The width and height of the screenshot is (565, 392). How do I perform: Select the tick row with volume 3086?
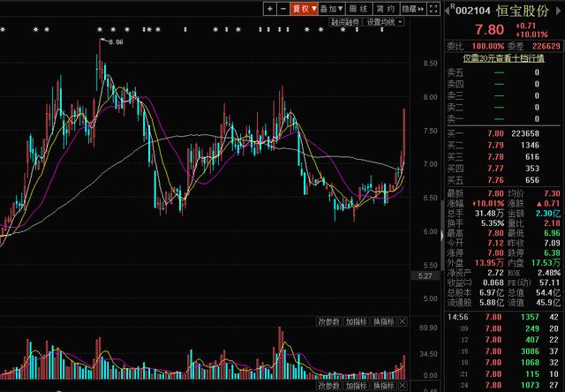tap(504, 351)
